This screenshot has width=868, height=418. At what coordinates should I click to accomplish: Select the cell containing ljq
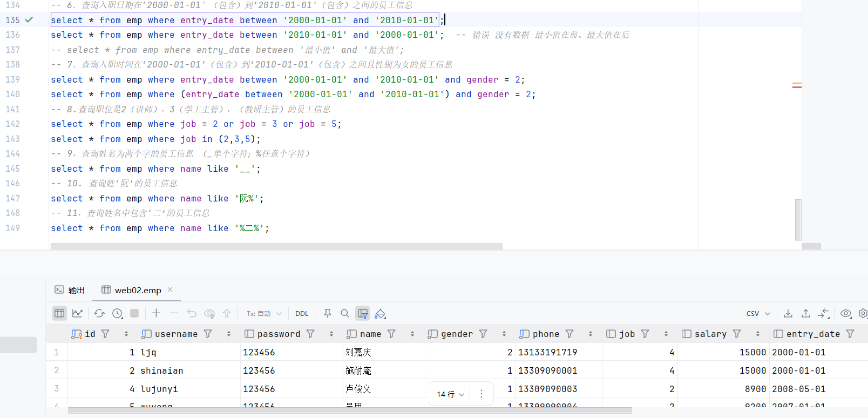tap(189, 352)
